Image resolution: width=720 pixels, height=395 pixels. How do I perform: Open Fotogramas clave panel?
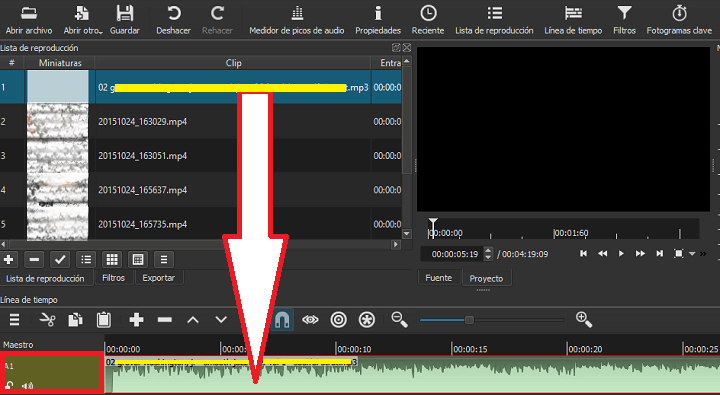pyautogui.click(x=679, y=20)
